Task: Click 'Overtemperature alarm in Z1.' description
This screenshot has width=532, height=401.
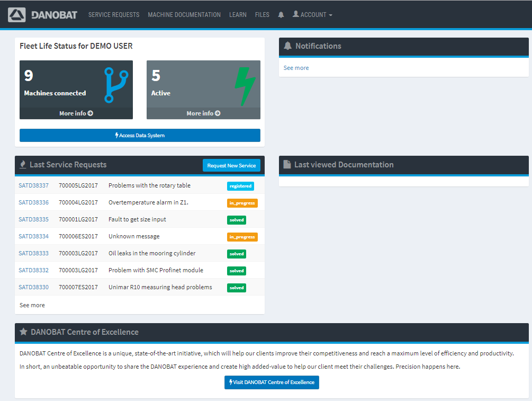Action: (x=148, y=202)
